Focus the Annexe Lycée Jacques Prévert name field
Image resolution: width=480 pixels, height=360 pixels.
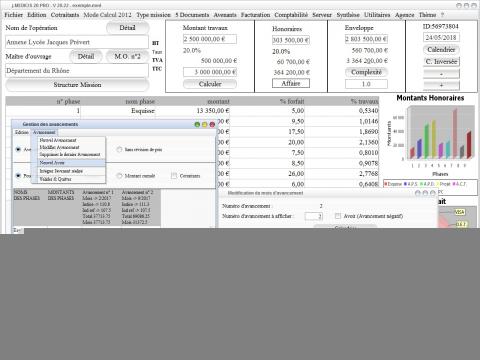point(77,42)
